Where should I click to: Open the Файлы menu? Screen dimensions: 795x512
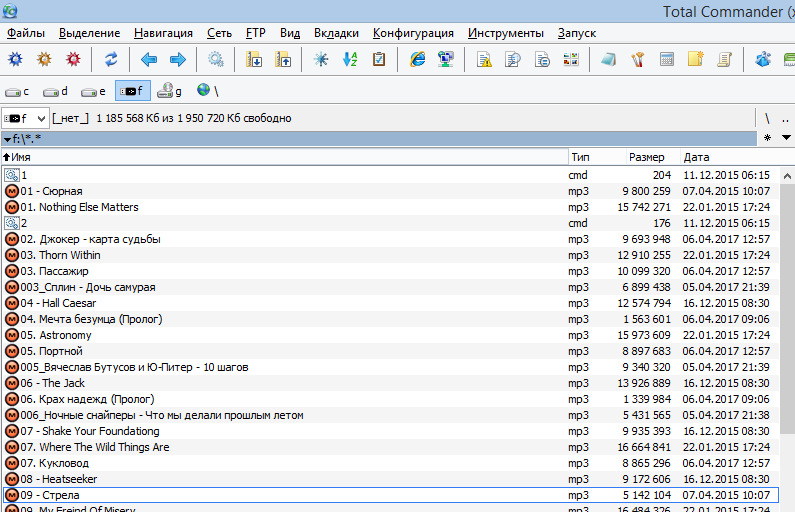click(x=26, y=33)
